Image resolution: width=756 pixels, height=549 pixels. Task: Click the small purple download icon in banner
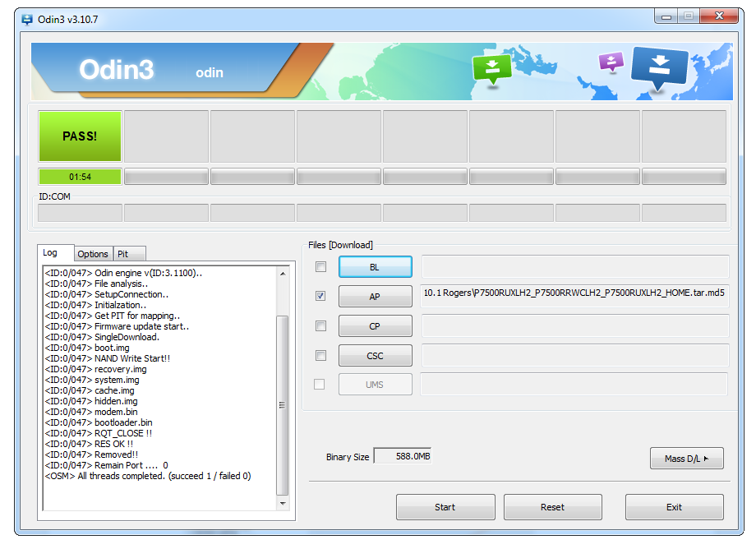tap(611, 62)
